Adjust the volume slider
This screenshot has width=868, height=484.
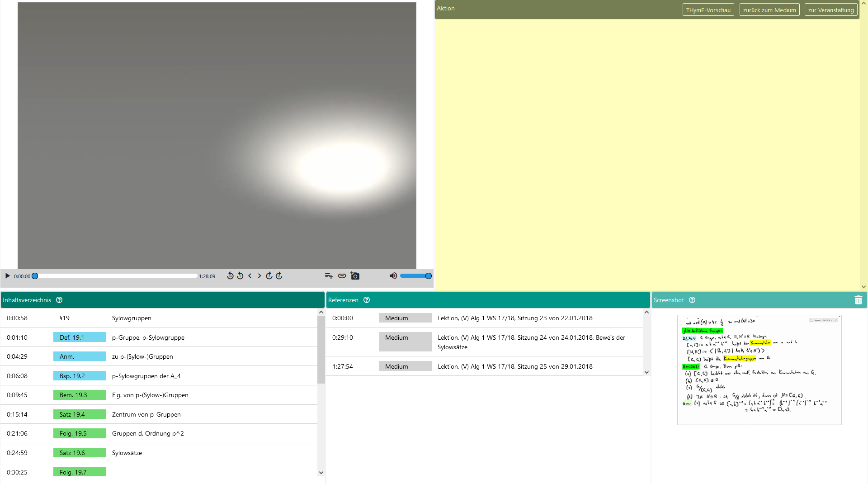click(416, 276)
